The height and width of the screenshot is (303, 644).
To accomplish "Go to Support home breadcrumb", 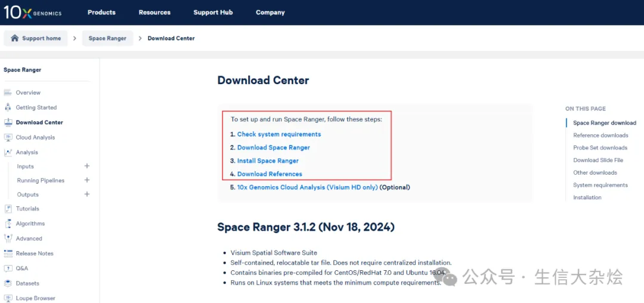I will pos(36,38).
